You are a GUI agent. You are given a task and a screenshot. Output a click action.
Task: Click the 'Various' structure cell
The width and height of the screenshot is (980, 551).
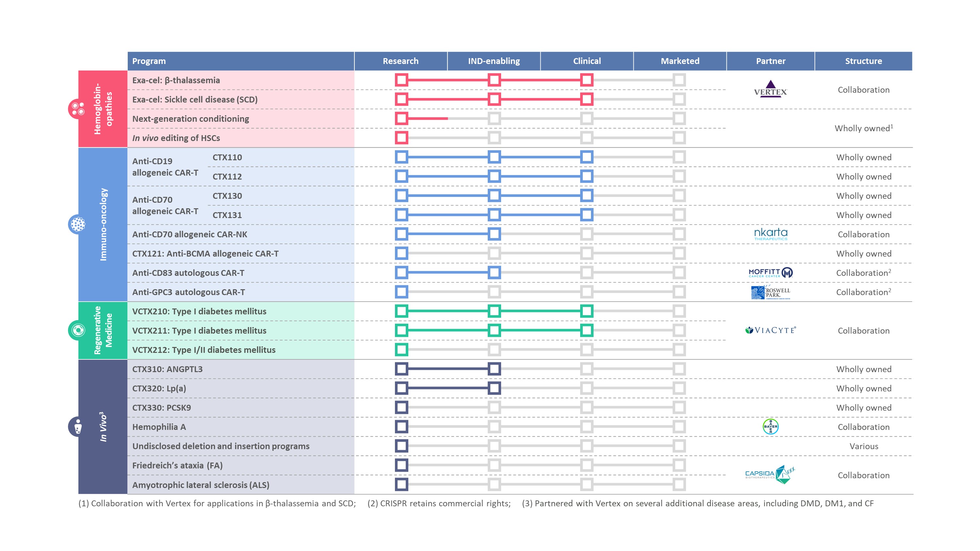point(864,447)
